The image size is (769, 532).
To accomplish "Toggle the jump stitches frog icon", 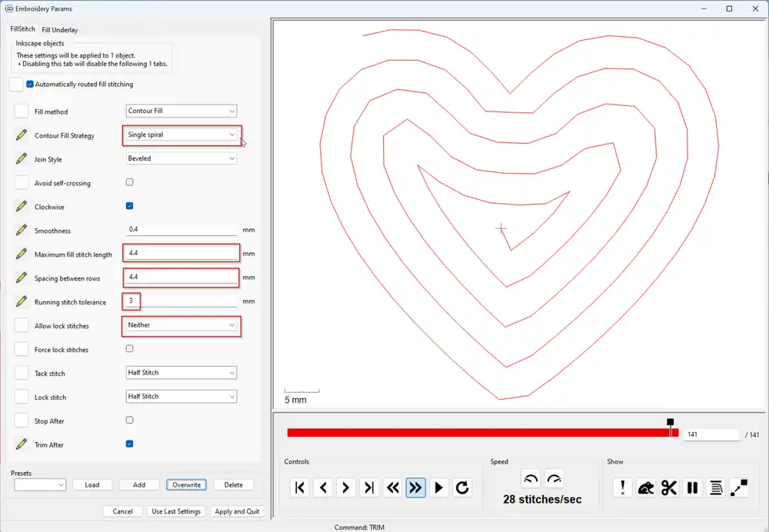I will coord(646,487).
